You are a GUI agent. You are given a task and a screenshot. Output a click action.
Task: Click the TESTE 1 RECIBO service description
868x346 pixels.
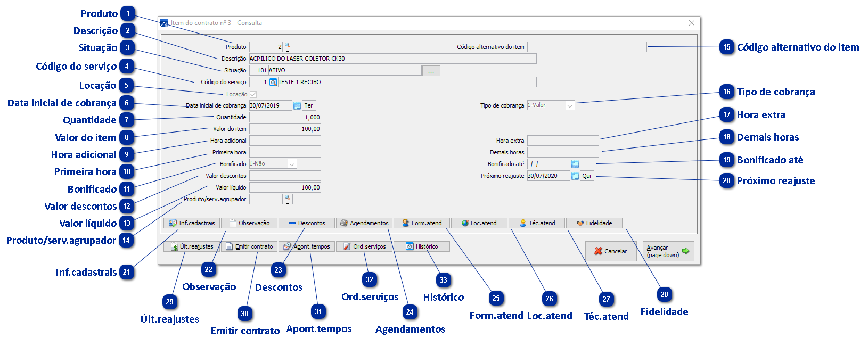point(407,82)
